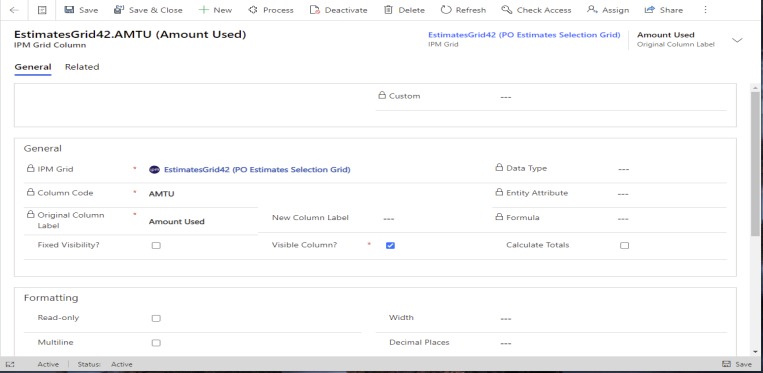Tick the Read-only checkbox
Image resolution: width=763 pixels, height=373 pixels.
pos(156,319)
